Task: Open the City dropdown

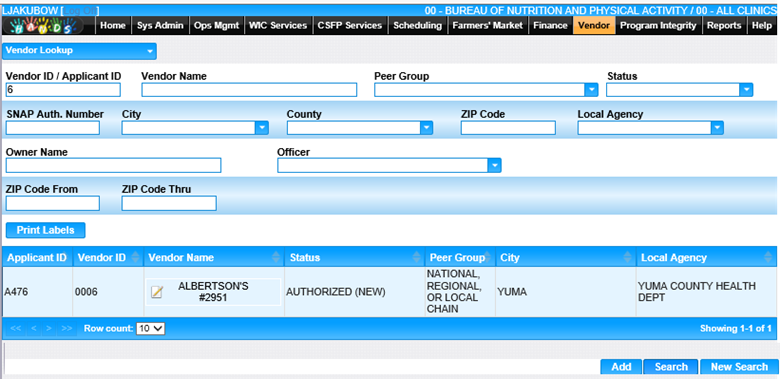Action: coord(262,128)
